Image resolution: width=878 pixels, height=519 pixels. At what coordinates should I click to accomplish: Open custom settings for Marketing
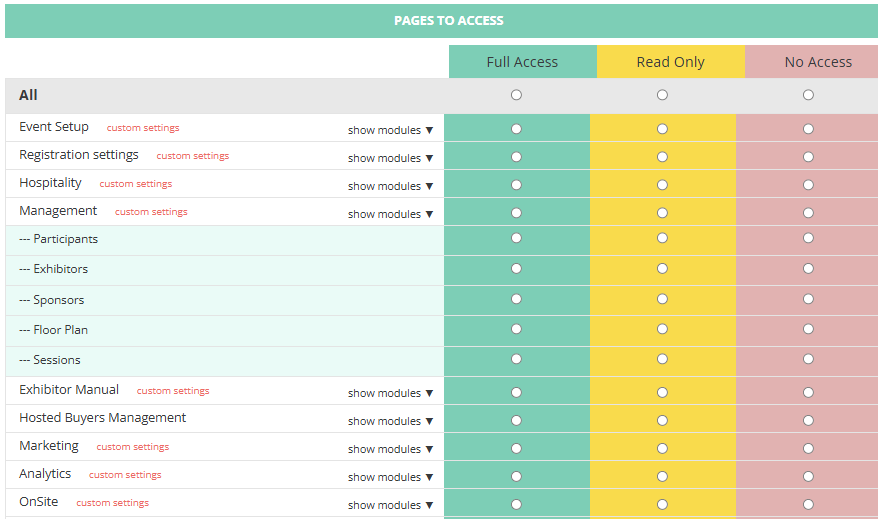[133, 447]
